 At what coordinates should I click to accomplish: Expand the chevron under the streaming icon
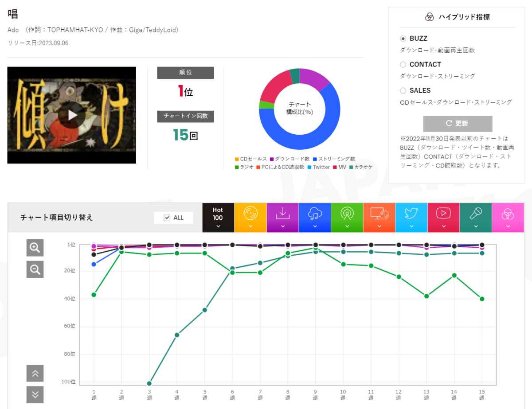point(315,226)
